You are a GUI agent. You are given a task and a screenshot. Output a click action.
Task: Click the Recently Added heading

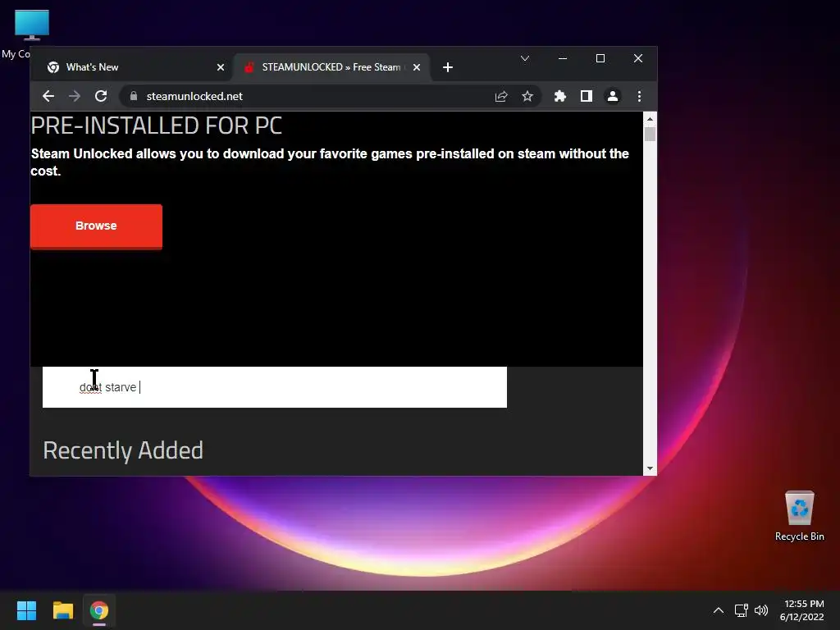(123, 450)
